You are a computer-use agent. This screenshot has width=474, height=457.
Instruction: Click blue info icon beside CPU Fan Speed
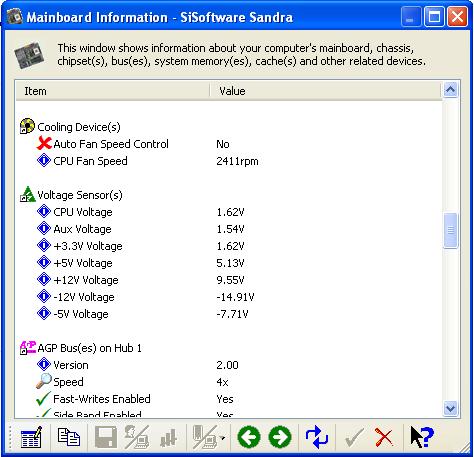tap(44, 160)
